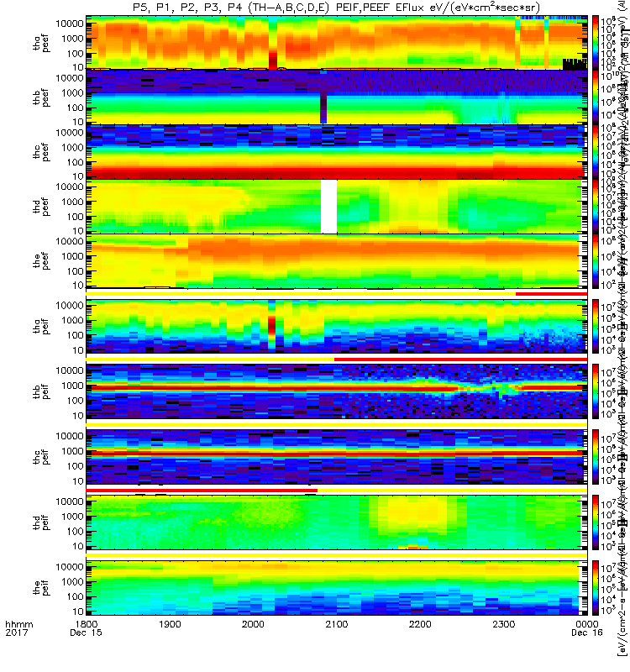The width and height of the screenshot is (630, 672).
Task: Click the '1800' time axis label
Action: pyautogui.click(x=87, y=624)
